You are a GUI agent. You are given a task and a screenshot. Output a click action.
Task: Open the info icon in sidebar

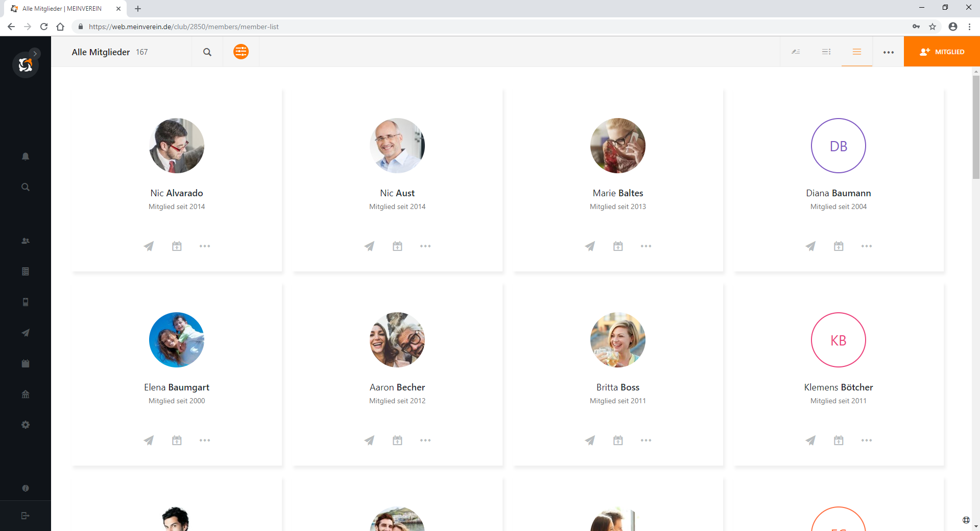26,488
